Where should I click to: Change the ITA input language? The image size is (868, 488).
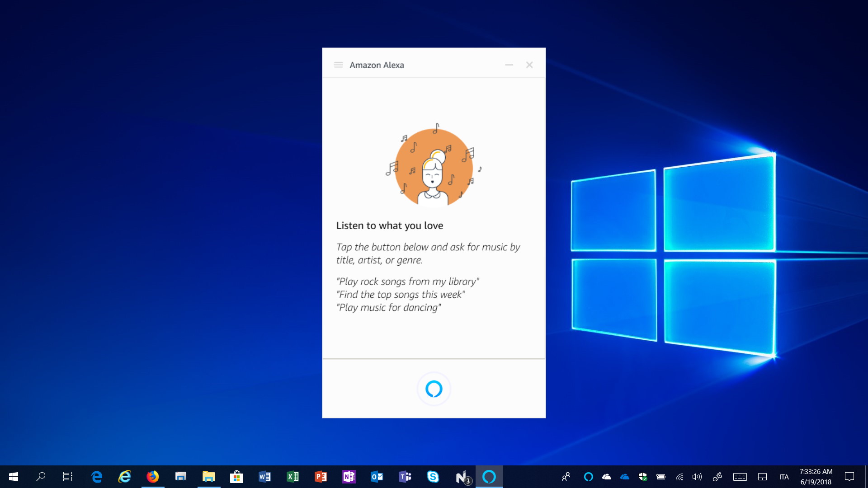(x=784, y=477)
